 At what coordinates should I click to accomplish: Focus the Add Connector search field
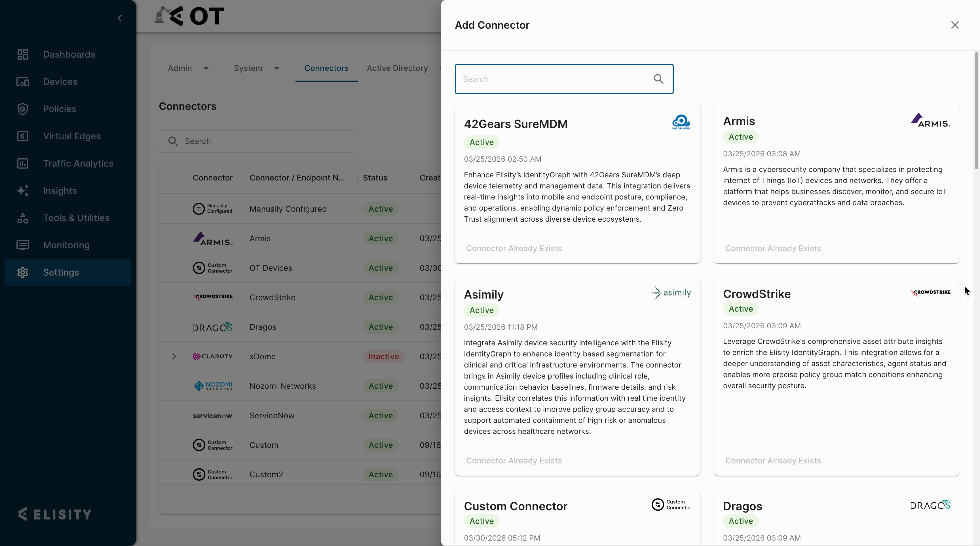[x=564, y=79]
